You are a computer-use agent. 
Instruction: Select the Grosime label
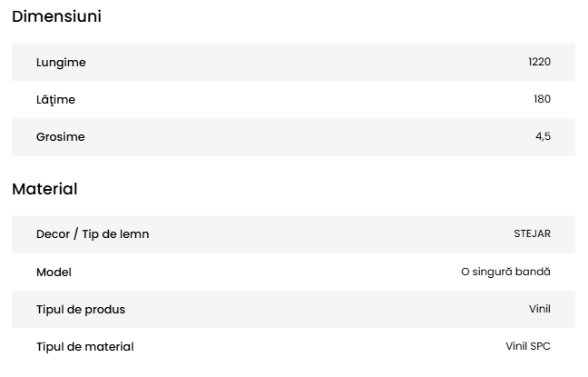click(x=61, y=137)
